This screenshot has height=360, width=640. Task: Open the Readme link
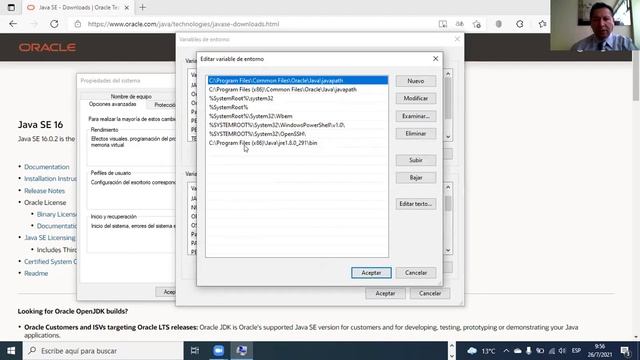coord(36,273)
